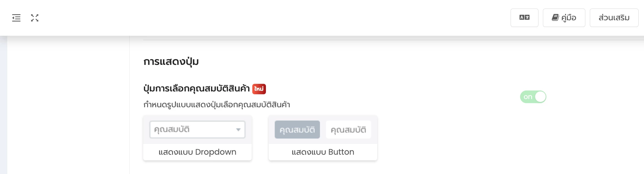Viewport: 644px width, 174px height.
Task: Click the book icon beside คู่มือ
Action: (x=555, y=17)
